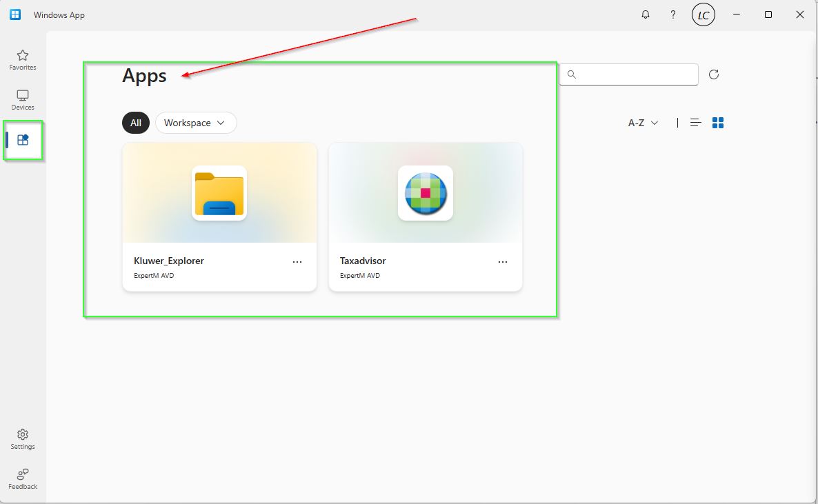Open the LC account profile avatar
818x504 pixels.
pos(703,14)
